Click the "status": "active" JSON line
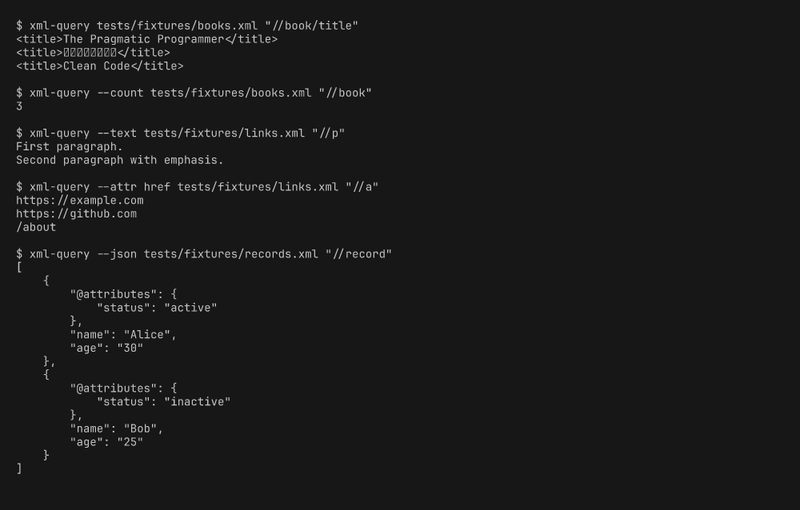Viewport: 800px width, 510px height. click(x=157, y=308)
